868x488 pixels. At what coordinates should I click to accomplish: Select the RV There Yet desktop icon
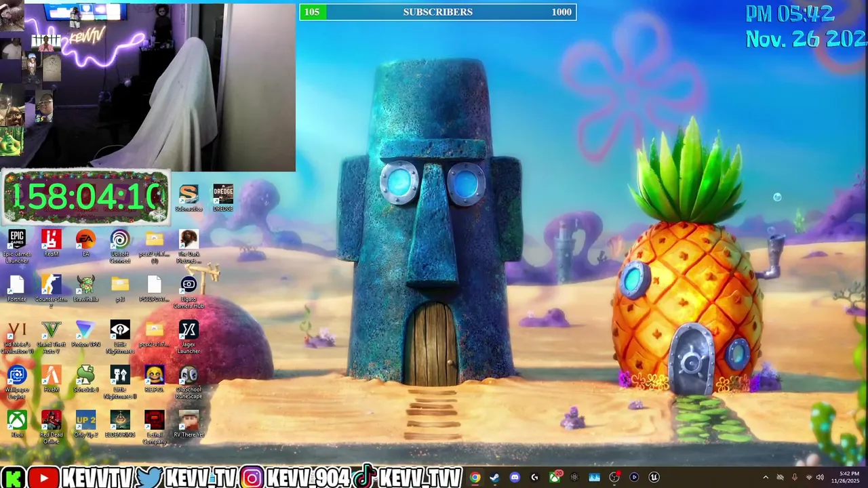(189, 424)
